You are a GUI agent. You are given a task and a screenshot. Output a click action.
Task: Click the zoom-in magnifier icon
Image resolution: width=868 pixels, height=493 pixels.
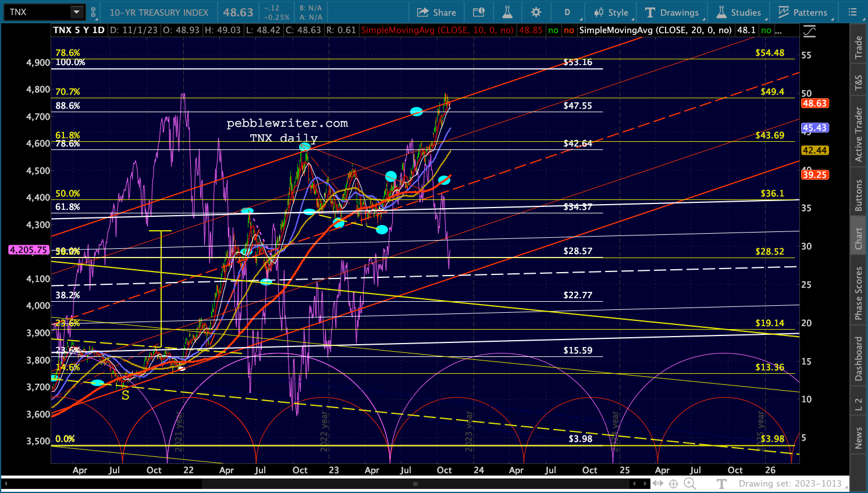pos(690,484)
